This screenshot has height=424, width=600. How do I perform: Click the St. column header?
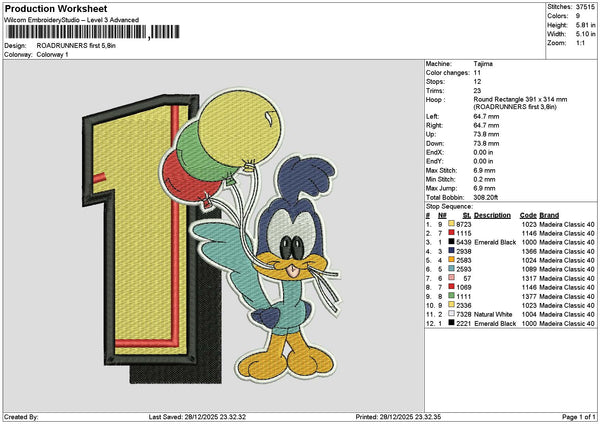pos(467,215)
